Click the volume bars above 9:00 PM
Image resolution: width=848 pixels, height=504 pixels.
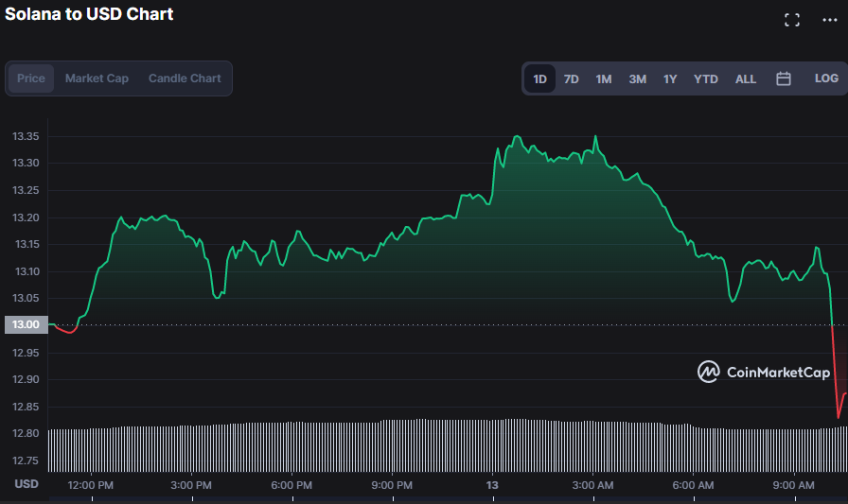[x=392, y=444]
